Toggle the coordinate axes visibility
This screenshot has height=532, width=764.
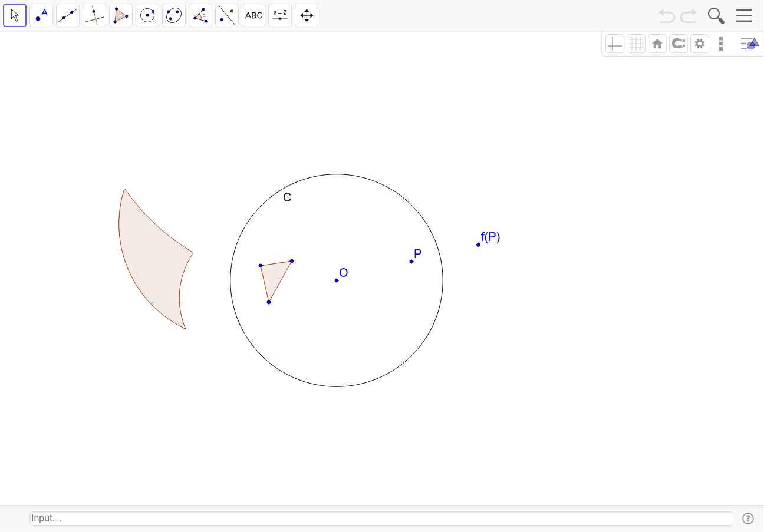coord(614,43)
